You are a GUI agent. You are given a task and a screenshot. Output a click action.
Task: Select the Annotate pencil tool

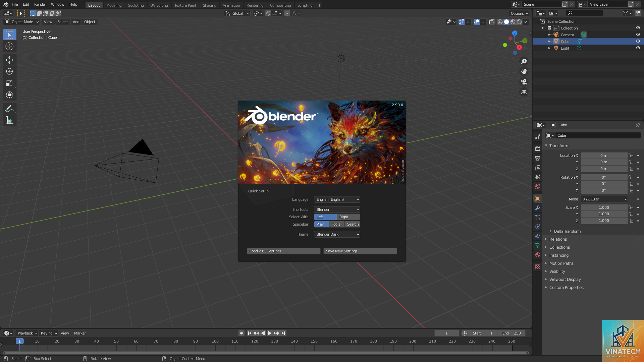tap(9, 109)
